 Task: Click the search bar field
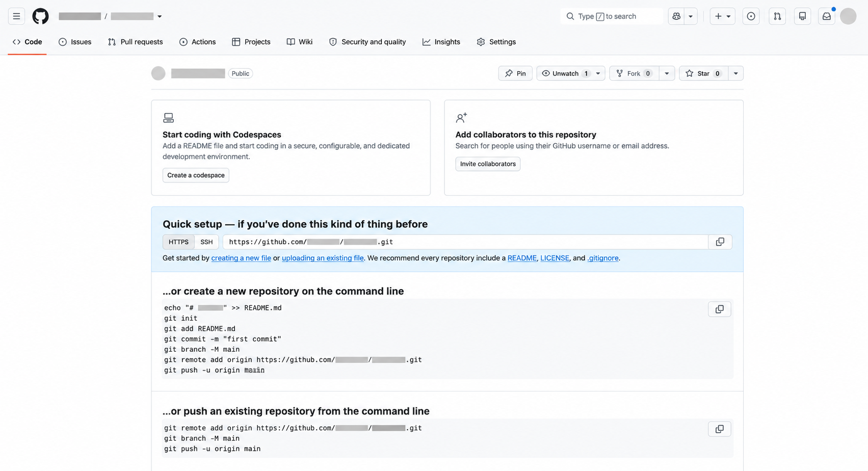612,16
